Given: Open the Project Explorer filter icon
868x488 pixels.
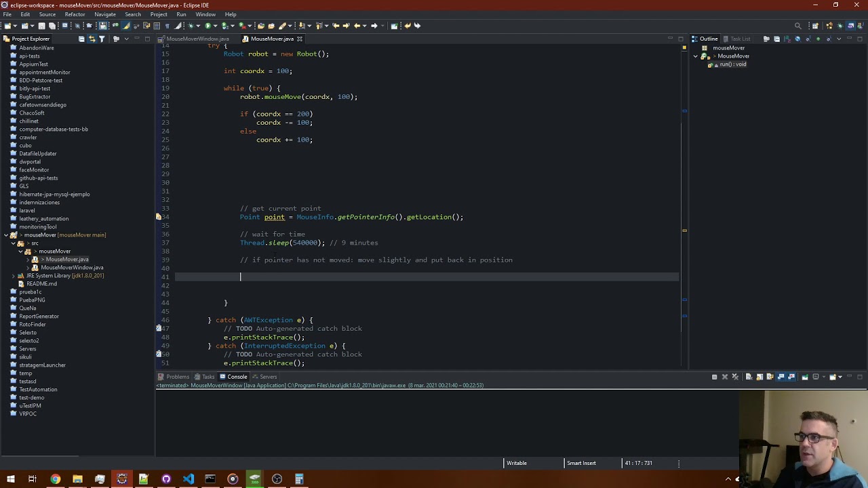Looking at the screenshot, I should 102,39.
